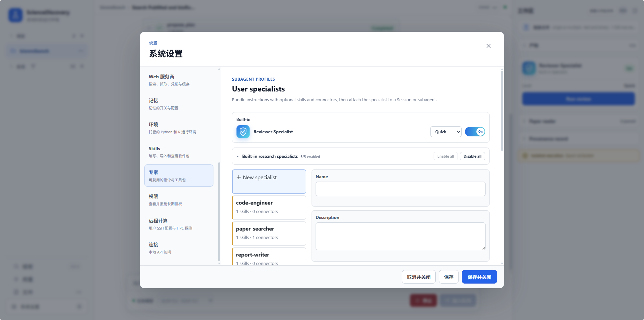Open the 远程计算 settings tab
Screen dimensions: 644x320
coord(179,224)
